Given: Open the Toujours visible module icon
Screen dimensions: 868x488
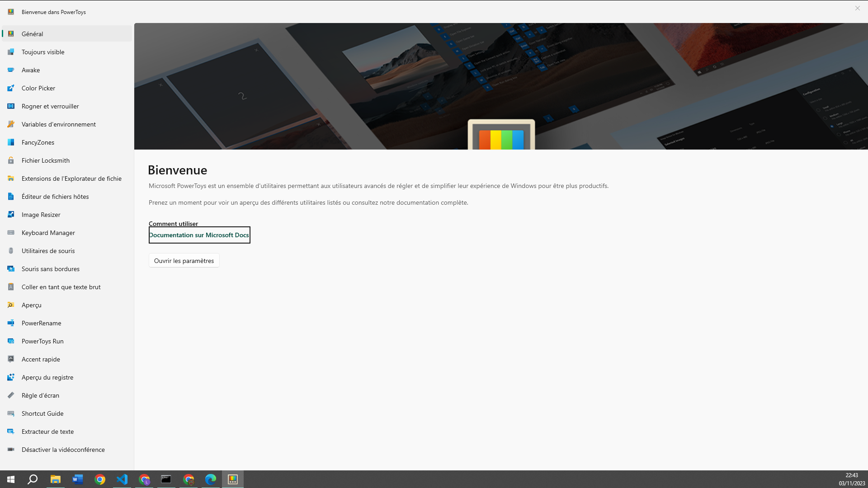Looking at the screenshot, I should point(11,52).
